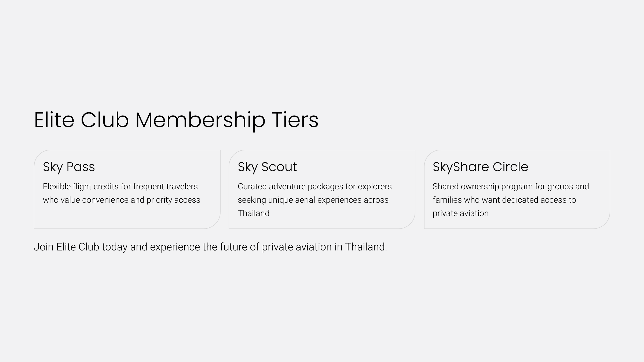Click "seeking unique aerial experiences across" line
644x362 pixels.
313,200
